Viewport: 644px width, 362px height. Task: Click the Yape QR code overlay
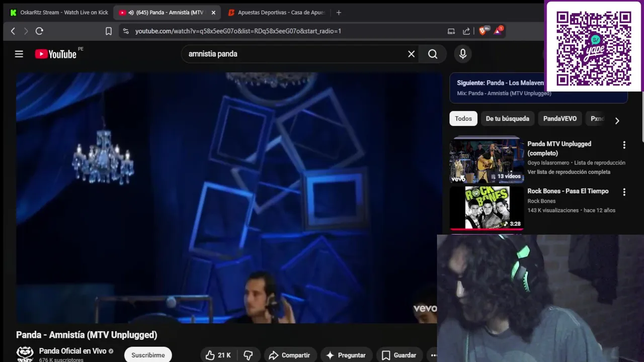coord(594,48)
